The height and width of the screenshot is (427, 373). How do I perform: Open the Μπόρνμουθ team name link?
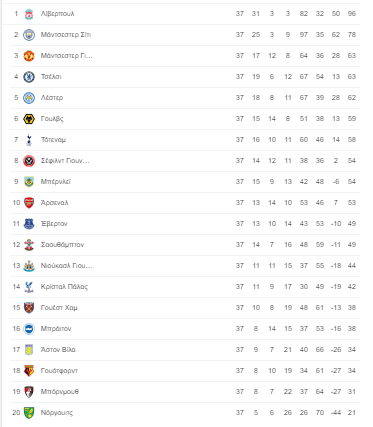point(60,392)
